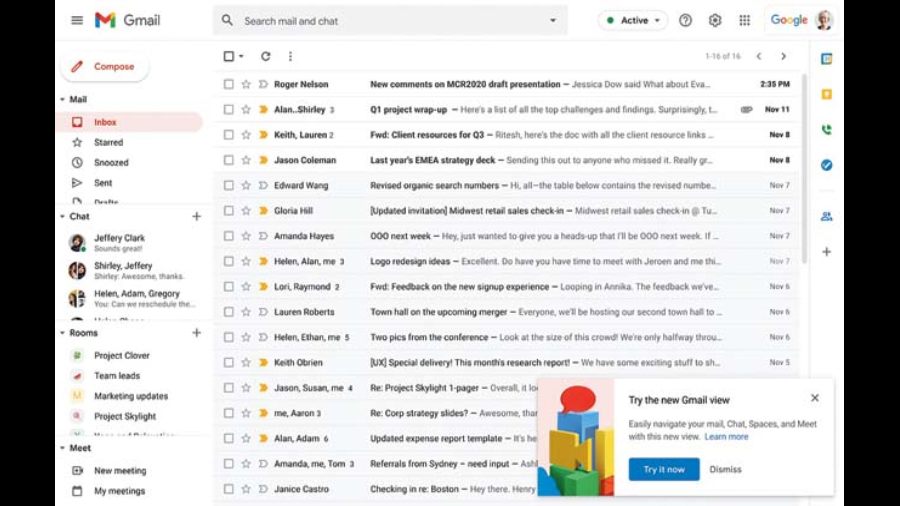Open Contacts side panel icon
The image size is (900, 506).
point(827,216)
